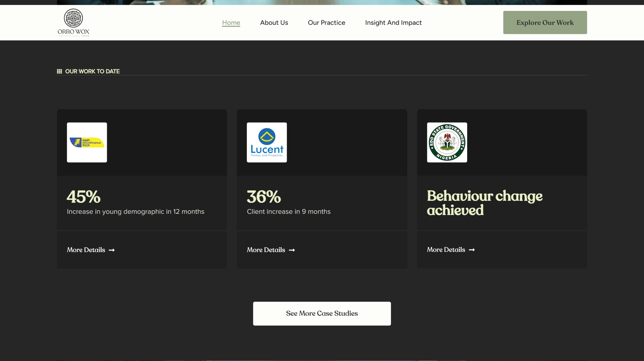The width and height of the screenshot is (644, 361).
Task: Open More Details for the 36% case
Action: click(x=266, y=250)
